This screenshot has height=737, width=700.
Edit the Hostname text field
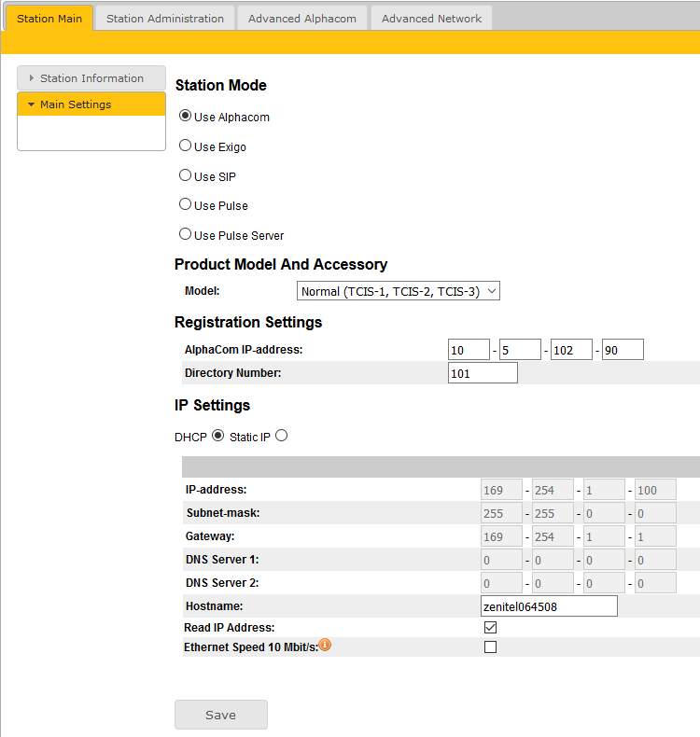tap(549, 606)
